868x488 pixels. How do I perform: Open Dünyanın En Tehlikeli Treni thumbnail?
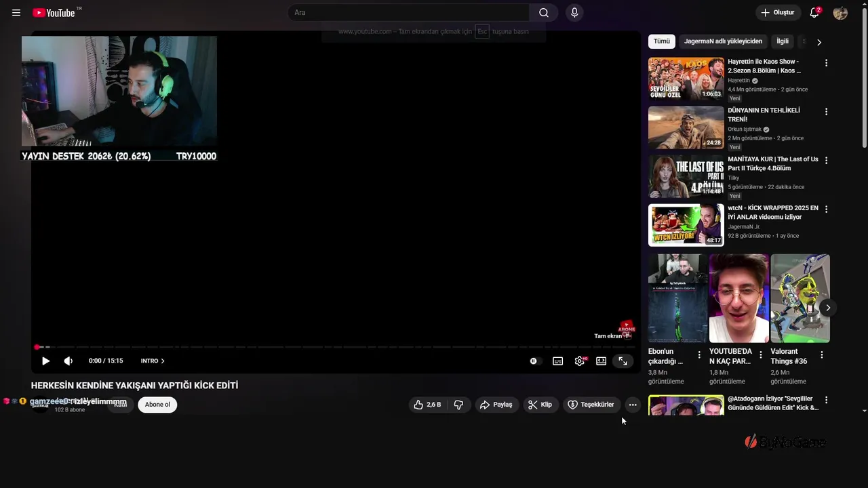coord(686,127)
